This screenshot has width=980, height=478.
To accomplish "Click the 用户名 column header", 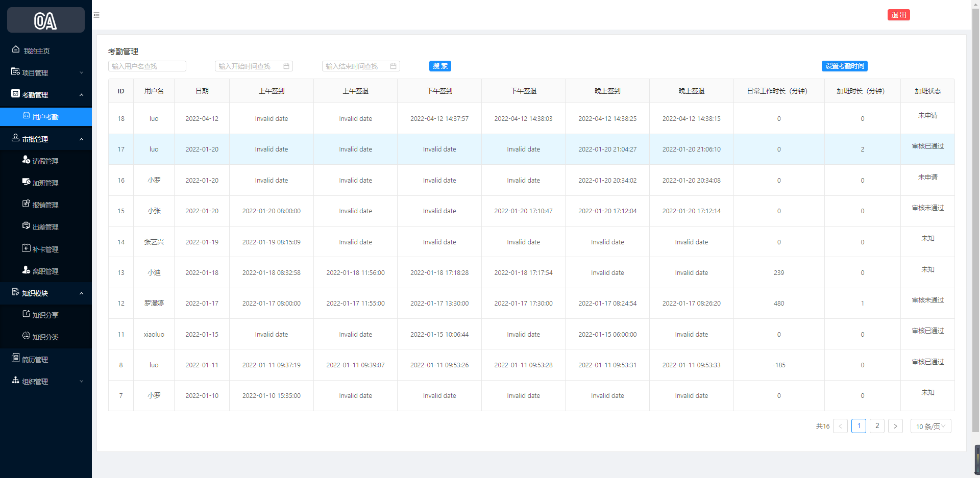I will tap(154, 91).
